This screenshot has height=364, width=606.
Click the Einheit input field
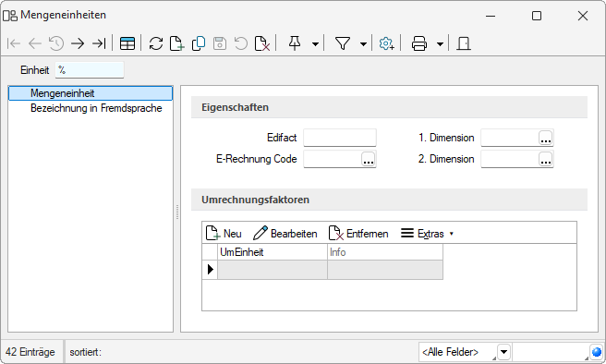pyautogui.click(x=90, y=70)
